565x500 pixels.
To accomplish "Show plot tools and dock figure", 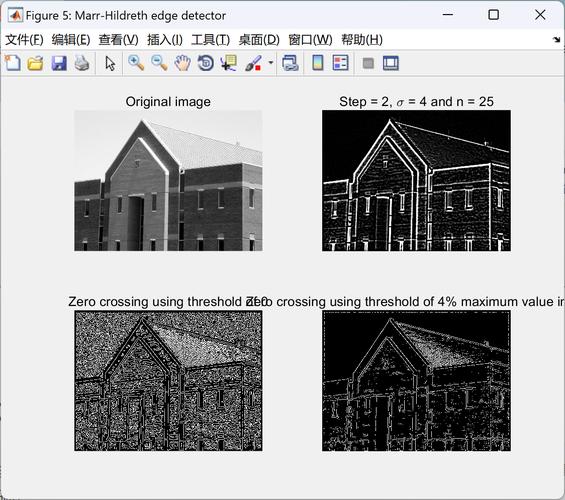I will pyautogui.click(x=391, y=63).
